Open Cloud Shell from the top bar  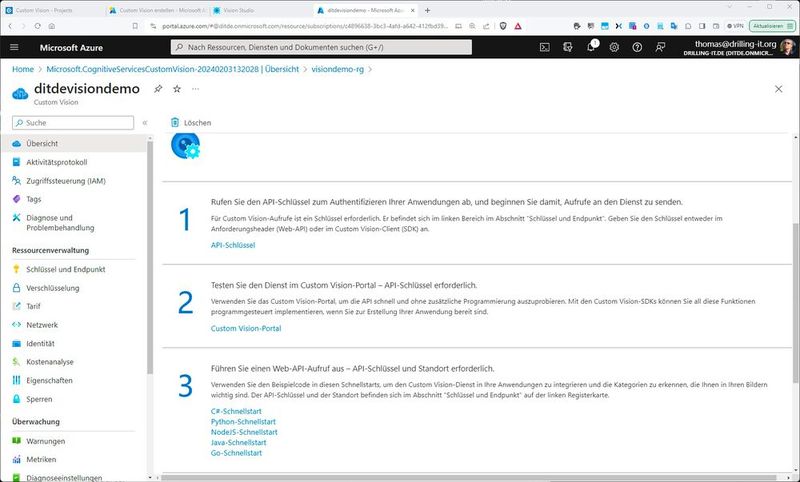tap(544, 47)
